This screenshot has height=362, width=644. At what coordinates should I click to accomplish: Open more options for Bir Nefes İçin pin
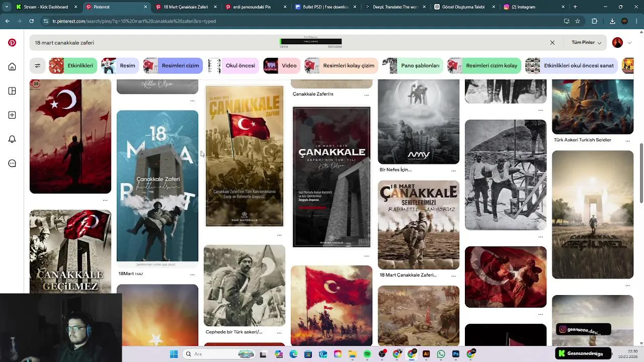(x=453, y=170)
